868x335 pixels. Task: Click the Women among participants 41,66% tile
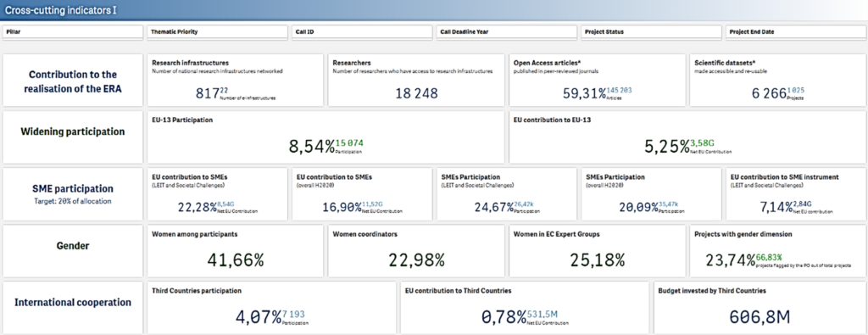point(236,251)
